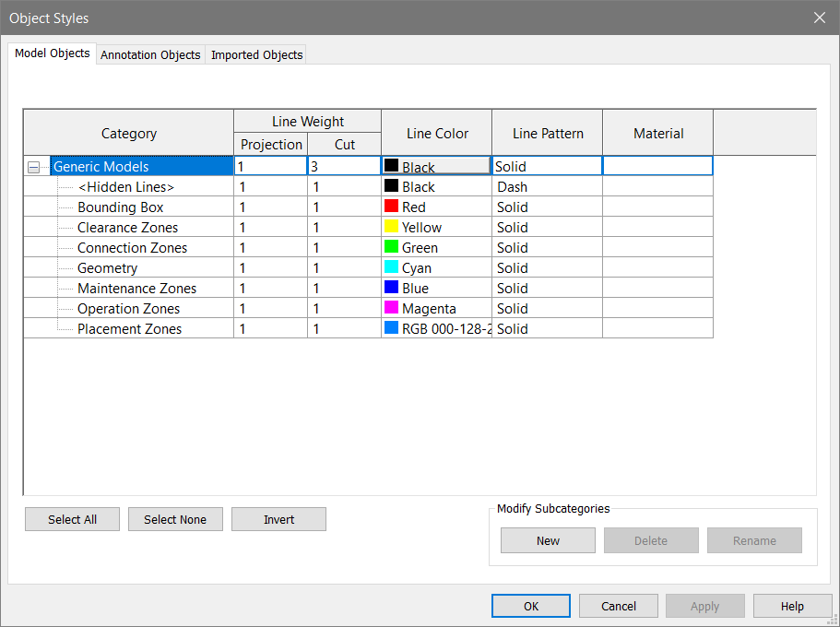Click the Select None button

(175, 519)
